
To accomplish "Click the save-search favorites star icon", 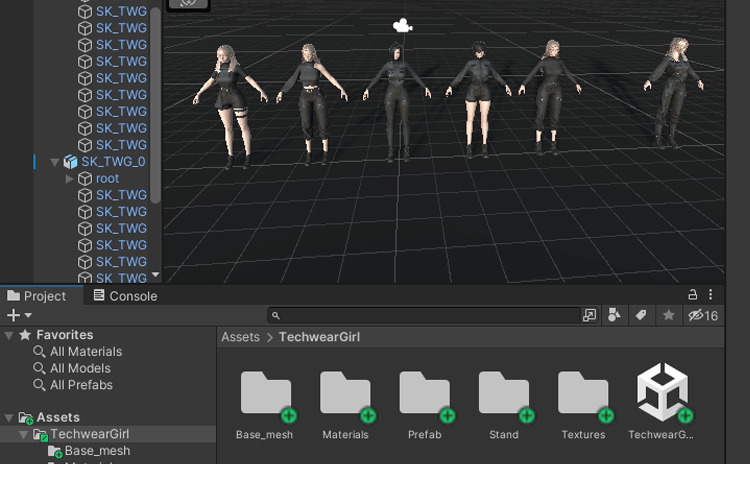I will [x=669, y=315].
